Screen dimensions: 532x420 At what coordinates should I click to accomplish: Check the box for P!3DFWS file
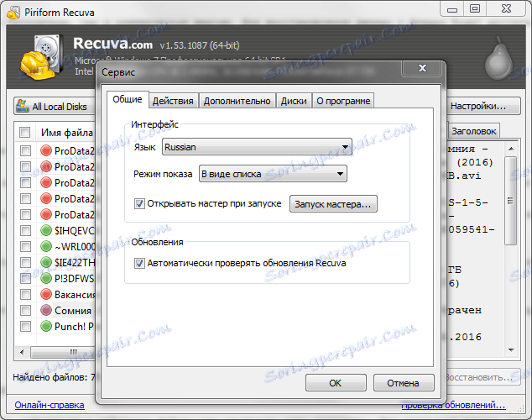[x=25, y=278]
